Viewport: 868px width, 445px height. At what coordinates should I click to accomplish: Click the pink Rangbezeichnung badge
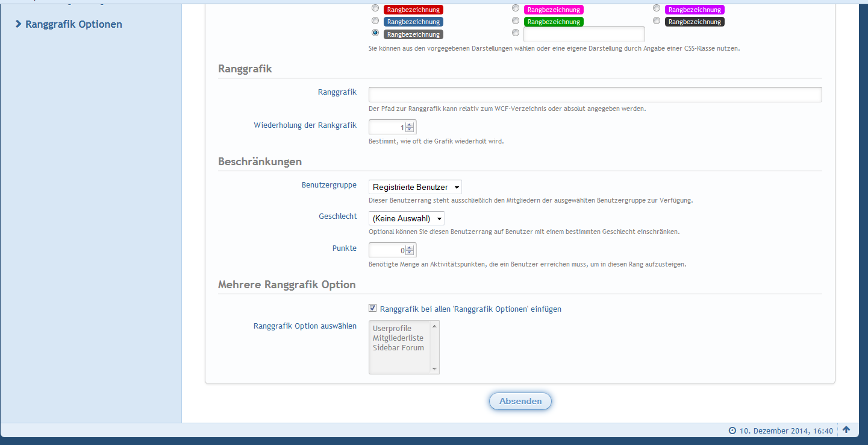tap(553, 10)
